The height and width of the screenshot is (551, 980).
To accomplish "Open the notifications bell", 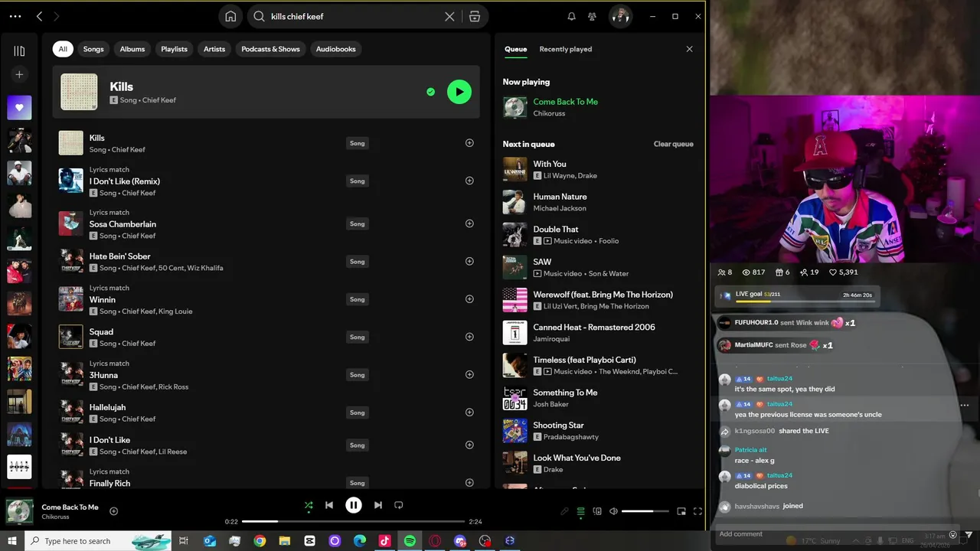I will [x=571, y=16].
